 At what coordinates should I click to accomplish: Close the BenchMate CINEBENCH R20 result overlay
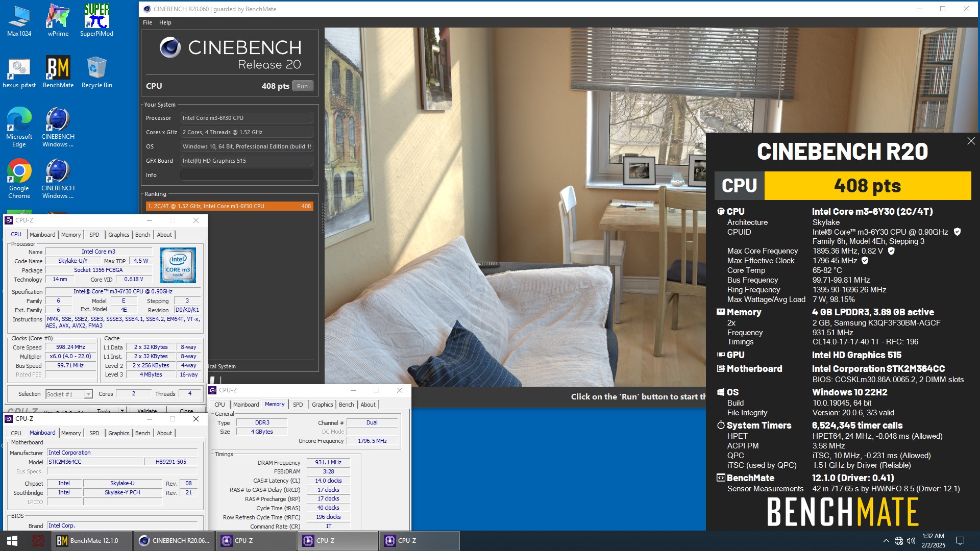[x=971, y=141]
